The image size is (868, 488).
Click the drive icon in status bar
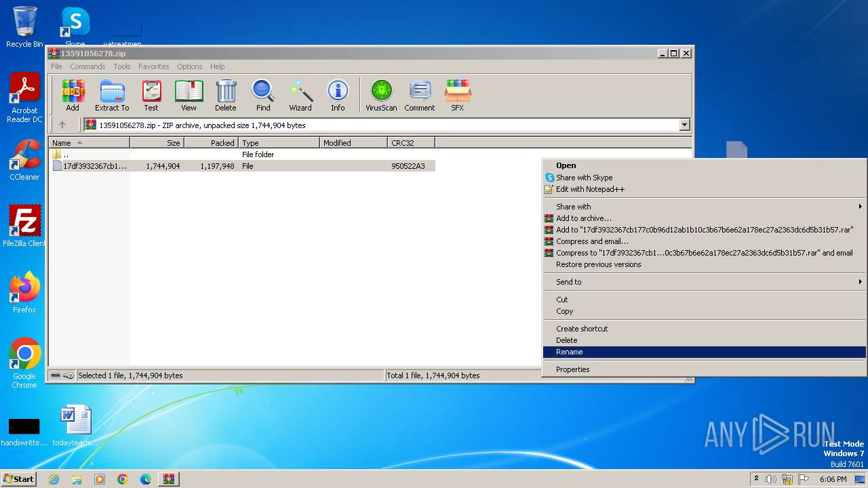click(x=56, y=375)
